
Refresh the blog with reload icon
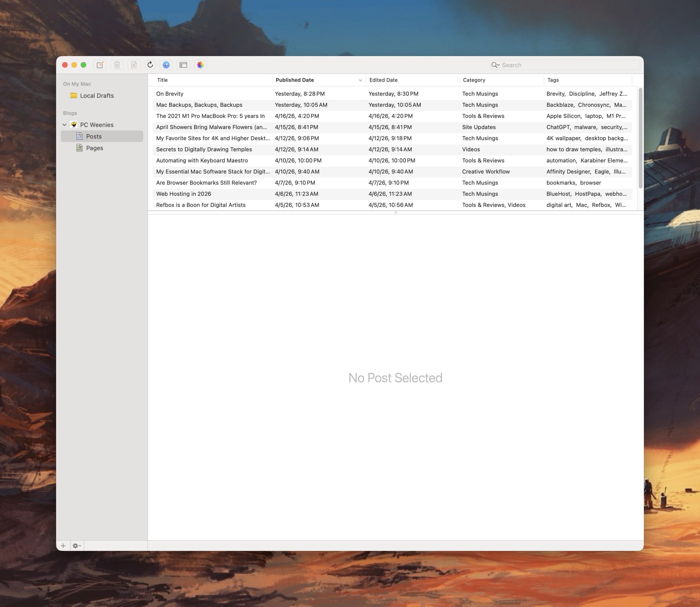click(x=150, y=65)
